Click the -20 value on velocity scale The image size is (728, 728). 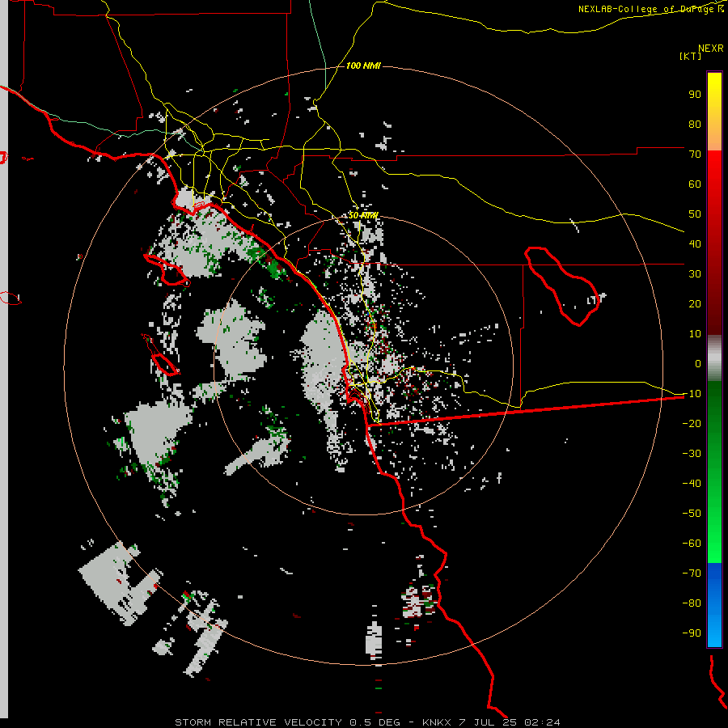click(692, 423)
